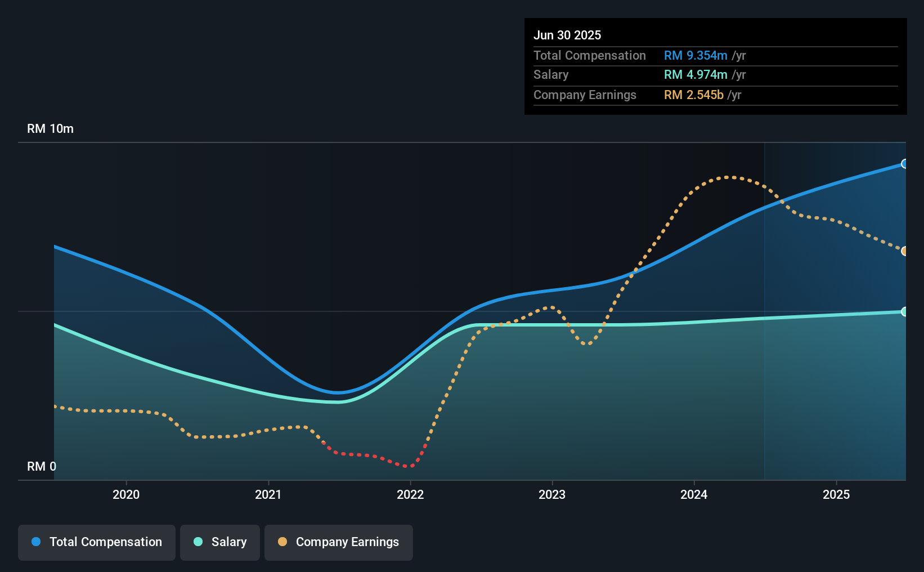The height and width of the screenshot is (572, 924).
Task: Click the teal Salary legend dot
Action: pos(198,542)
